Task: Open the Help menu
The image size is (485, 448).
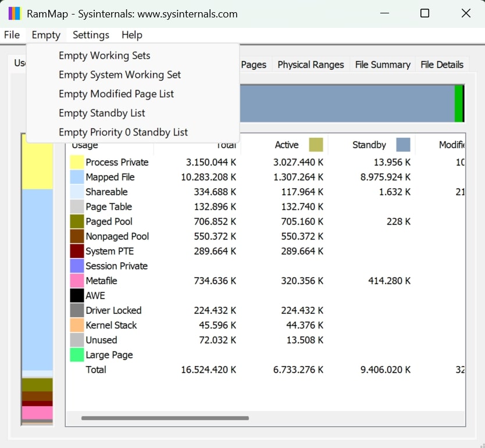Action: [x=132, y=35]
